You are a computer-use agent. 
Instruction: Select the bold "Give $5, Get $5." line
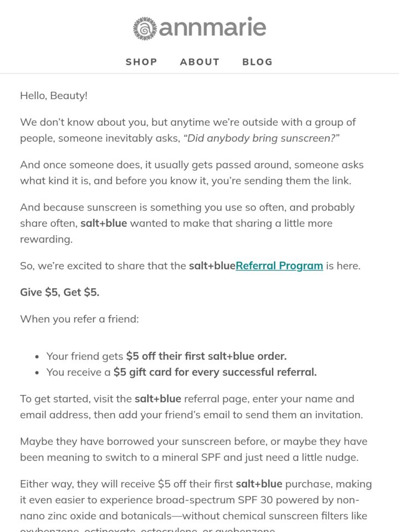coord(60,292)
